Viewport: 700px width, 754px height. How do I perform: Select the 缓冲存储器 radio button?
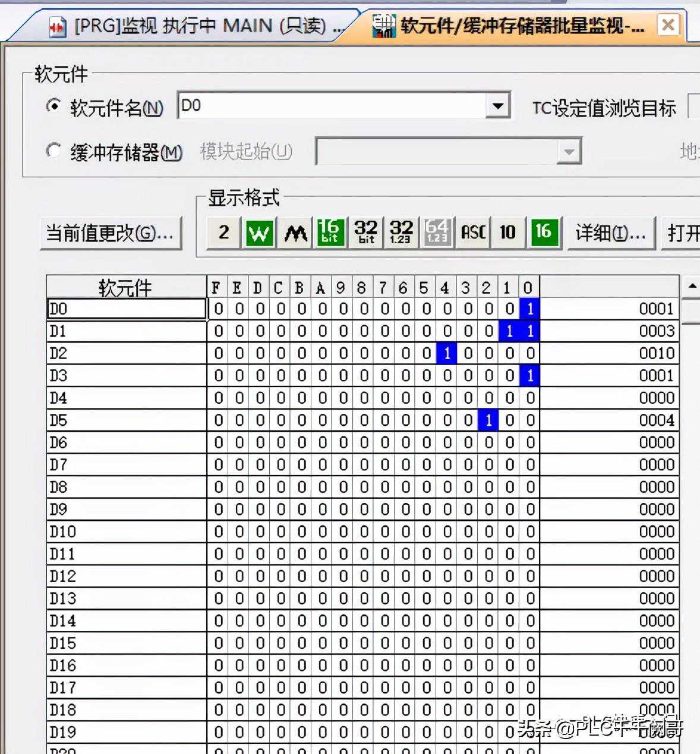[x=53, y=151]
